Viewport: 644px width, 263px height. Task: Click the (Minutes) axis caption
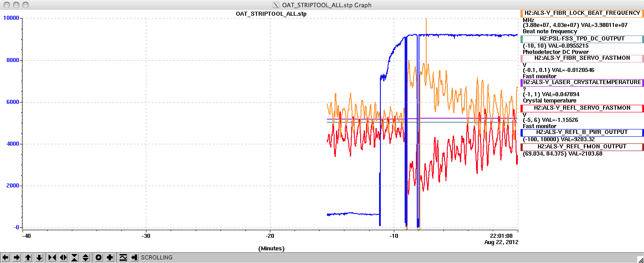271,248
